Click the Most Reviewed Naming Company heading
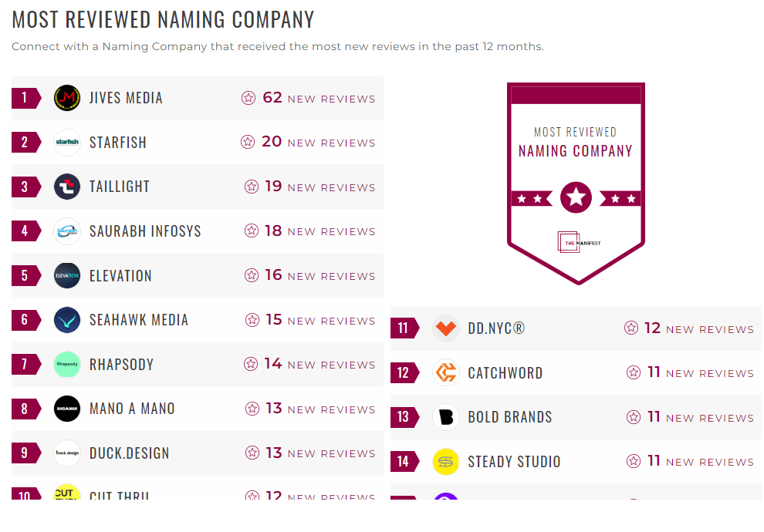 coord(163,19)
